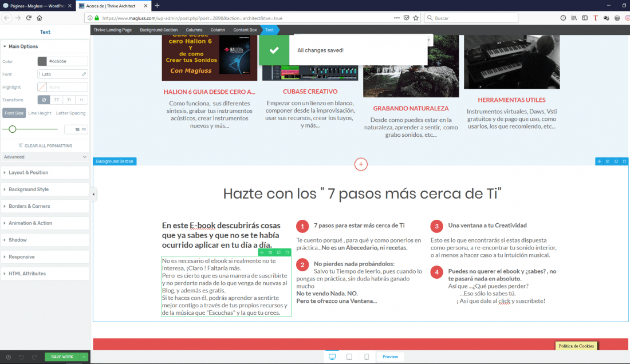Expand Animation & Action options

[45, 223]
